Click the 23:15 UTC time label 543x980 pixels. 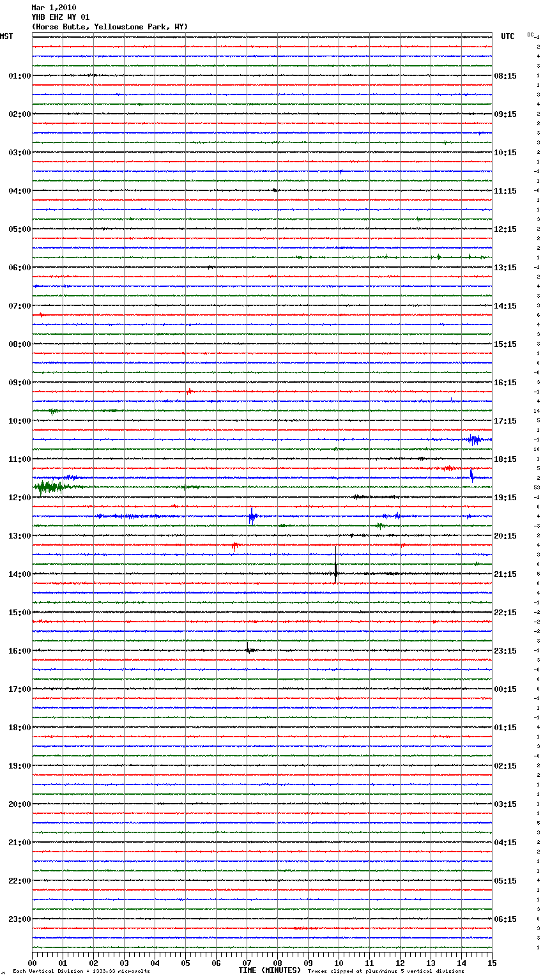[505, 651]
